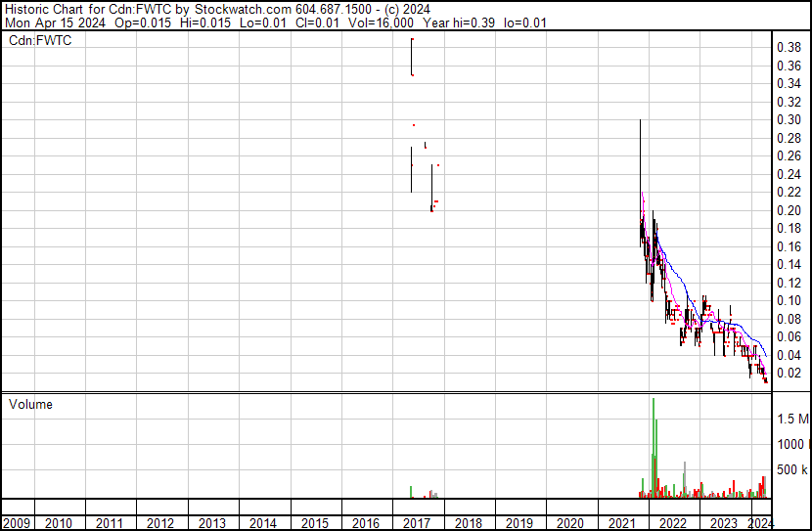Click the 2017 high price bar near 0.39

click(412, 57)
